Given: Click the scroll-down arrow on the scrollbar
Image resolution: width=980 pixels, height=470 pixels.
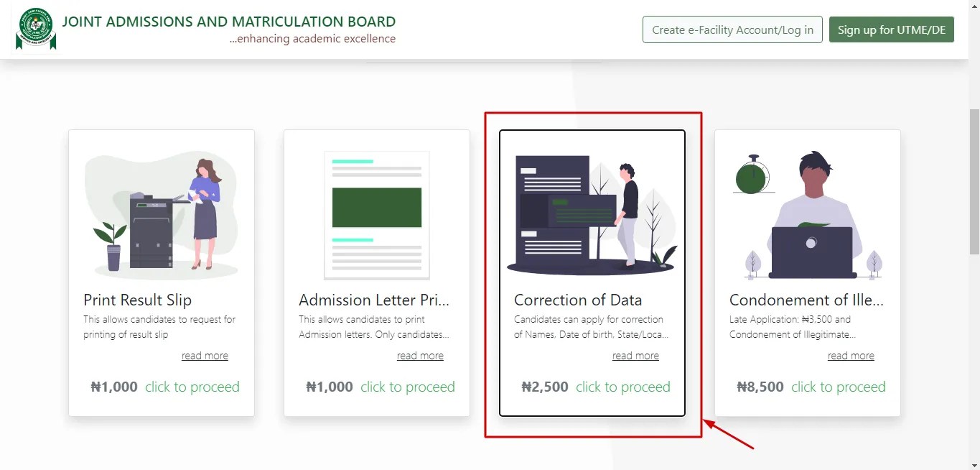Looking at the screenshot, I should tap(974, 464).
